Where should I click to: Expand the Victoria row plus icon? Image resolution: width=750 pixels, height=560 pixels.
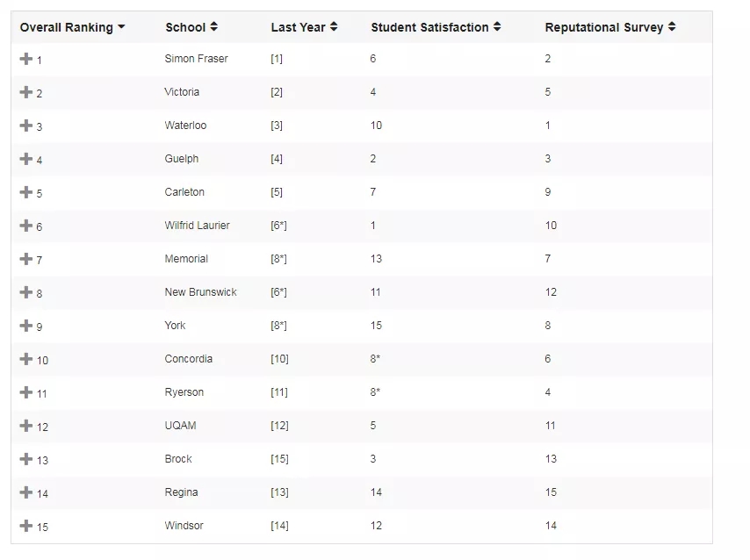[x=25, y=92]
